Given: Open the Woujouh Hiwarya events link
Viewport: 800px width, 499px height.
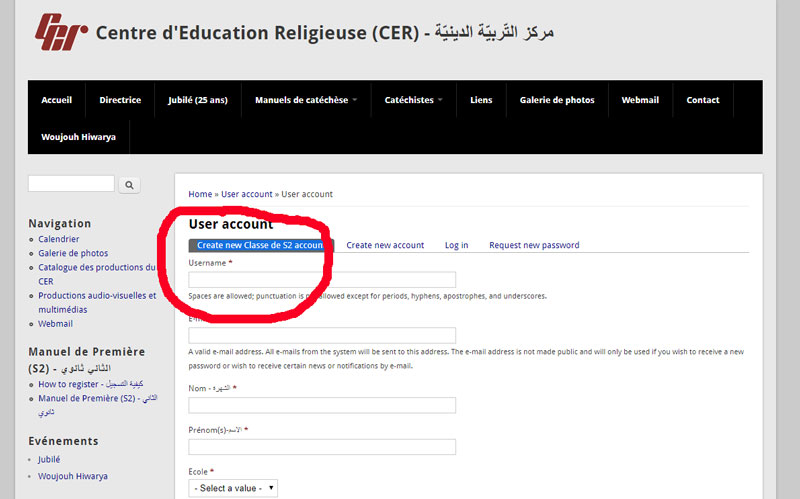Looking at the screenshot, I should tap(73, 476).
